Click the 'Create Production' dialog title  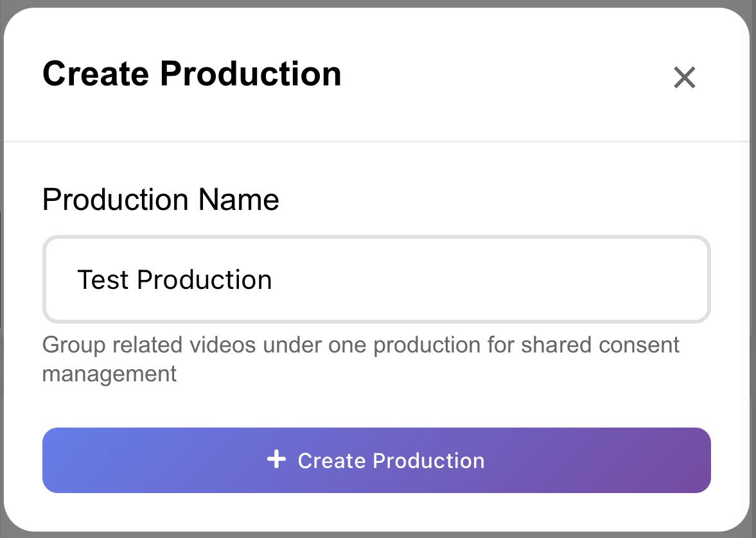pyautogui.click(x=191, y=73)
